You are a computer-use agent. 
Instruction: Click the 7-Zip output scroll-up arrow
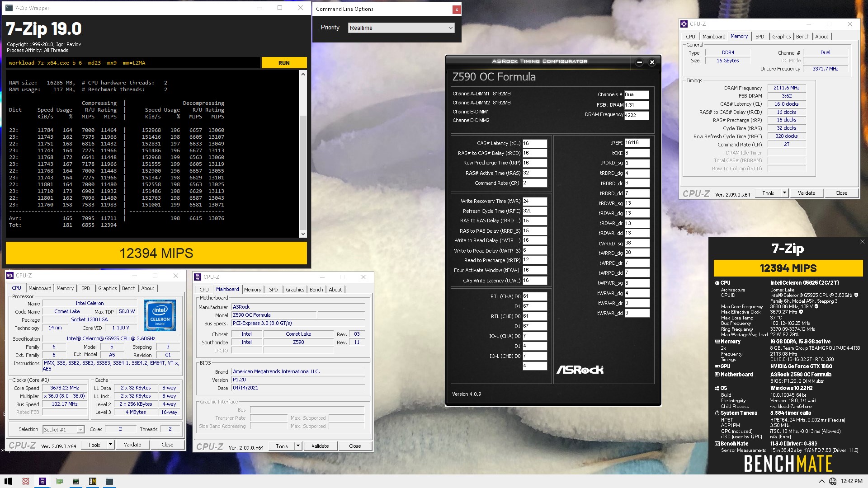303,74
